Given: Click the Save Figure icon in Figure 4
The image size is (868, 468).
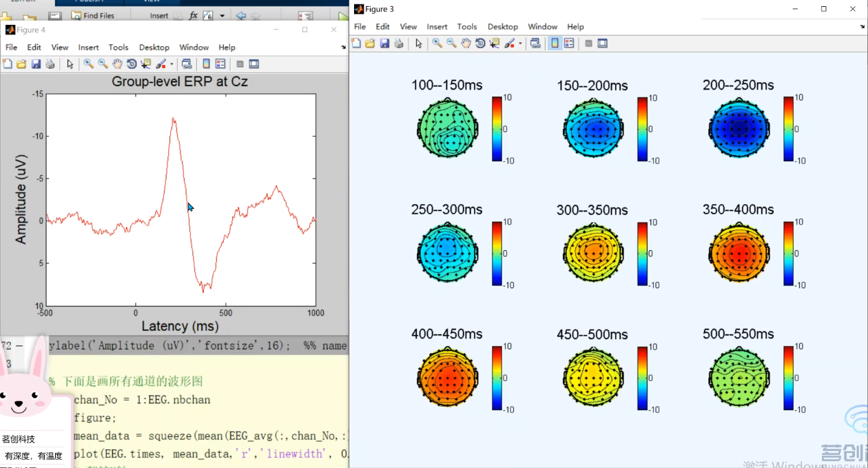Looking at the screenshot, I should tap(36, 64).
